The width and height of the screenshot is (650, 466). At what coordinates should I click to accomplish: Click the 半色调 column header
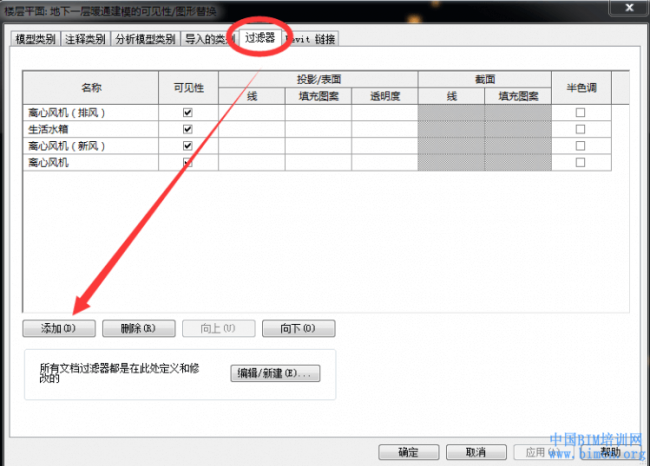coord(581,87)
